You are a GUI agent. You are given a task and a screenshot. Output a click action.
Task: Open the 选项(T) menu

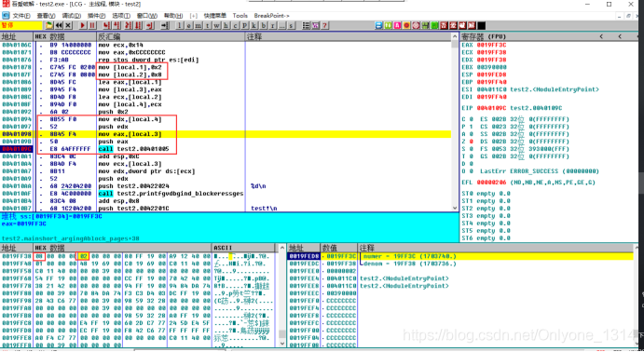click(x=121, y=16)
